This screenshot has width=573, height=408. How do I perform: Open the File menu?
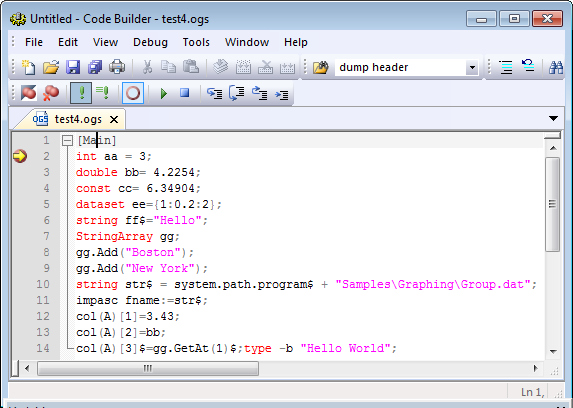tap(34, 42)
